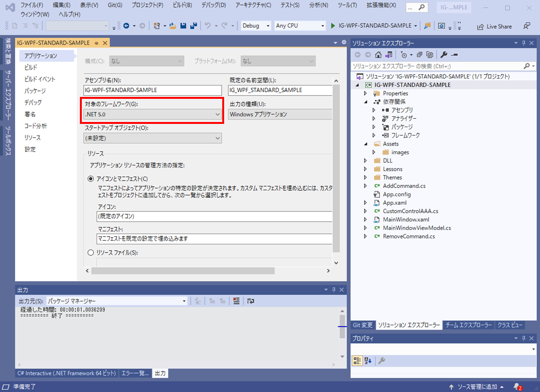Open the Server Explorer side tab
The width and height of the screenshot is (540, 392).
(8, 96)
